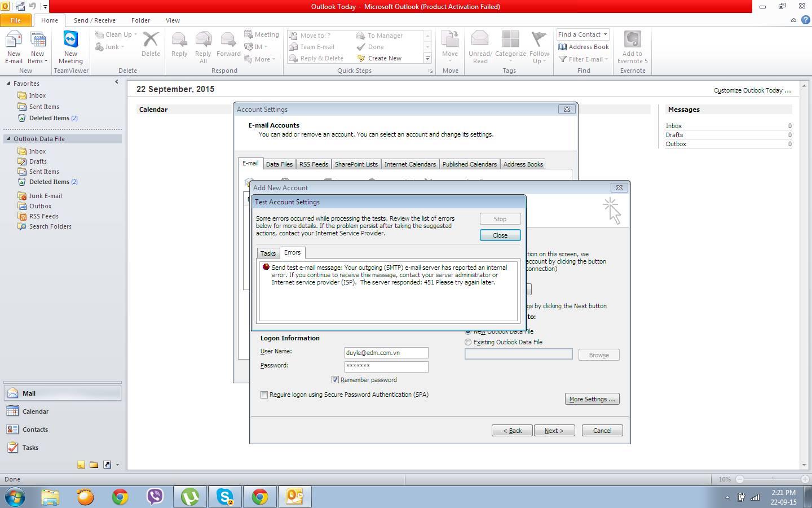Switch to the Folder ribbon tab
812x508 pixels.
(140, 20)
